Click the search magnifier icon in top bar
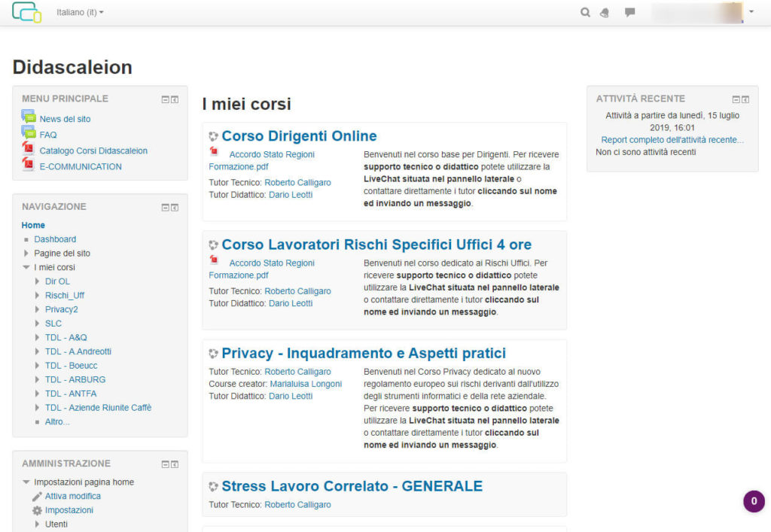The height and width of the screenshot is (532, 771). (585, 13)
